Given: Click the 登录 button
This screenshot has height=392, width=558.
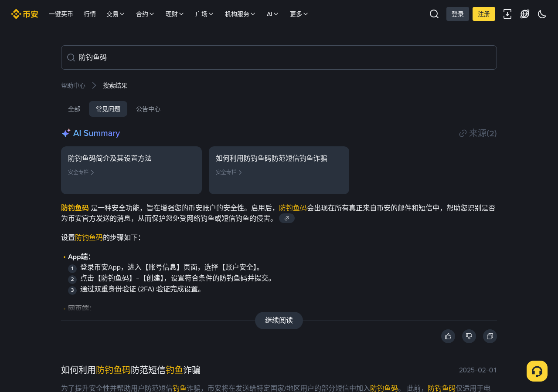Looking at the screenshot, I should (x=458, y=14).
